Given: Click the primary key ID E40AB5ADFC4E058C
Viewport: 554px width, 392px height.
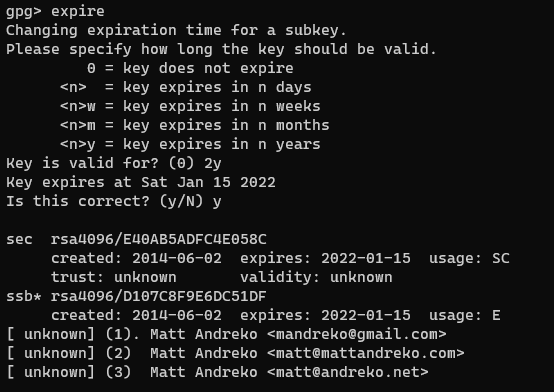Looking at the screenshot, I should pyautogui.click(x=195, y=239).
